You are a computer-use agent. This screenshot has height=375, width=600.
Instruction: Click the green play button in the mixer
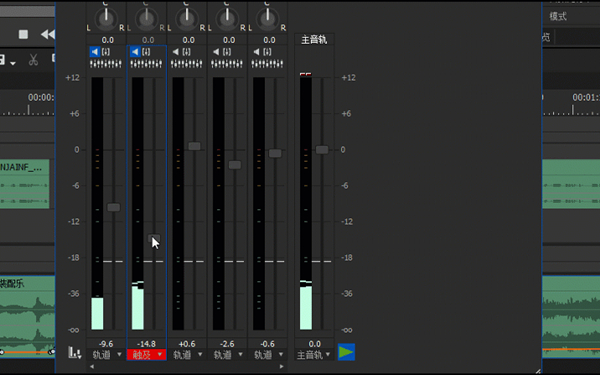tap(346, 352)
